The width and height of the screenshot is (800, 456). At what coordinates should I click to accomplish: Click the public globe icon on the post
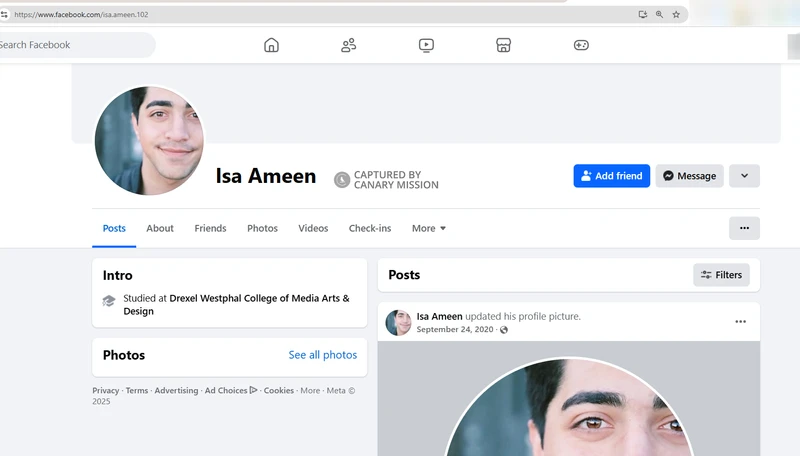coord(504,330)
